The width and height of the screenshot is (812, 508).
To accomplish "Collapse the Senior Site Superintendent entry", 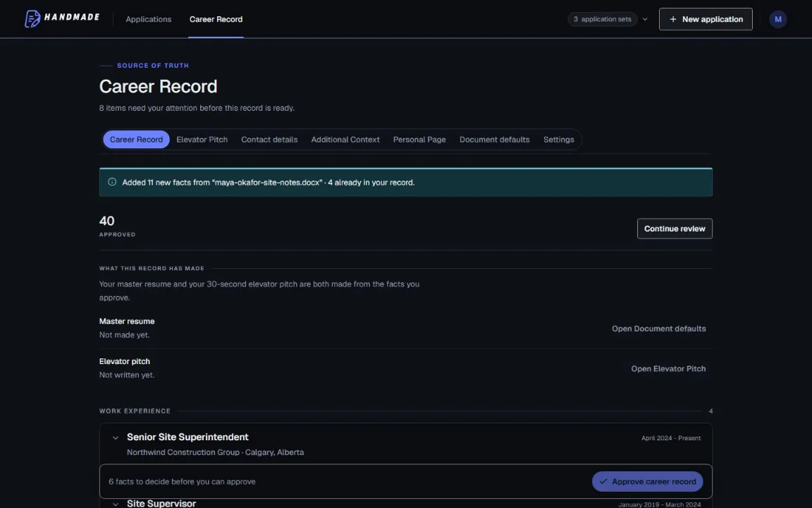I will pos(116,437).
